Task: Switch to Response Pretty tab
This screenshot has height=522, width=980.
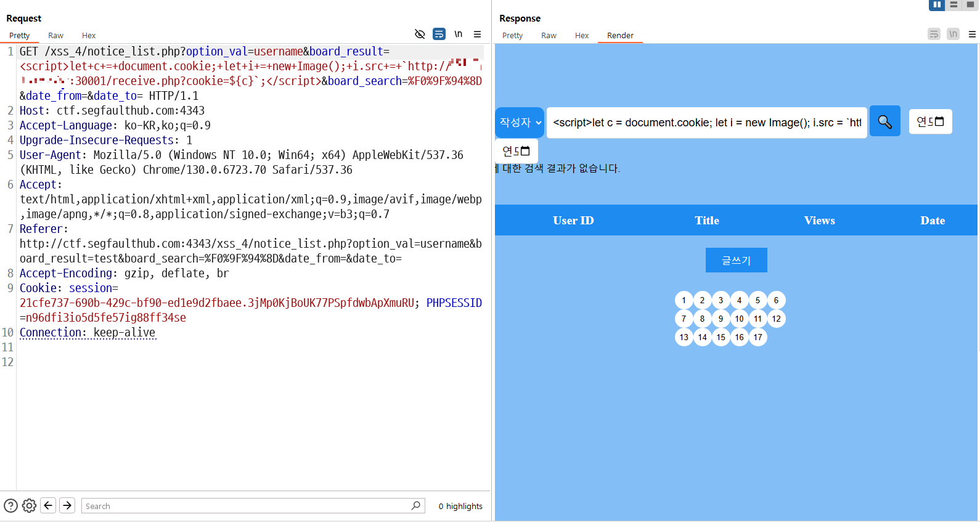Action: pyautogui.click(x=512, y=35)
